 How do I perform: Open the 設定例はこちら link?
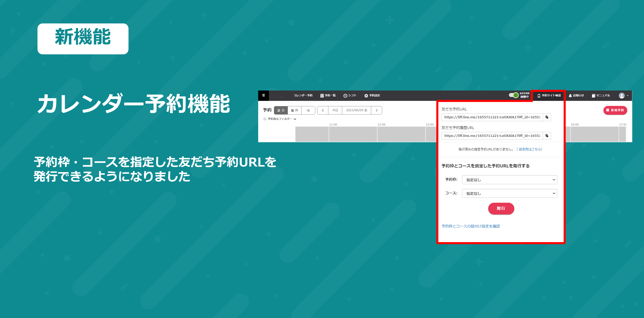pos(530,149)
